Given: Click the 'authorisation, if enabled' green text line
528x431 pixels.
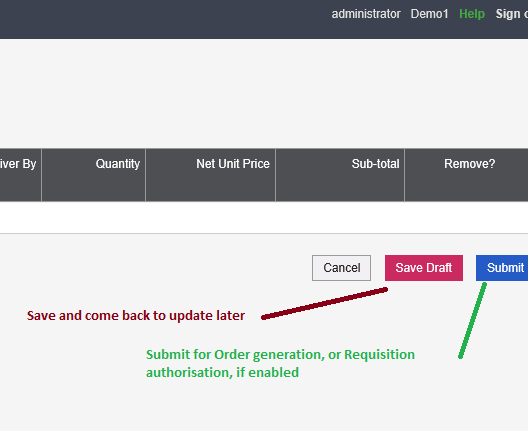Looking at the screenshot, I should 222,373.
